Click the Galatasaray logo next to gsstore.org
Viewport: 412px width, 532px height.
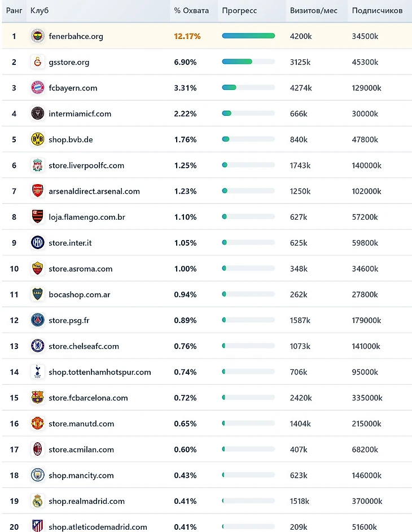(37, 62)
